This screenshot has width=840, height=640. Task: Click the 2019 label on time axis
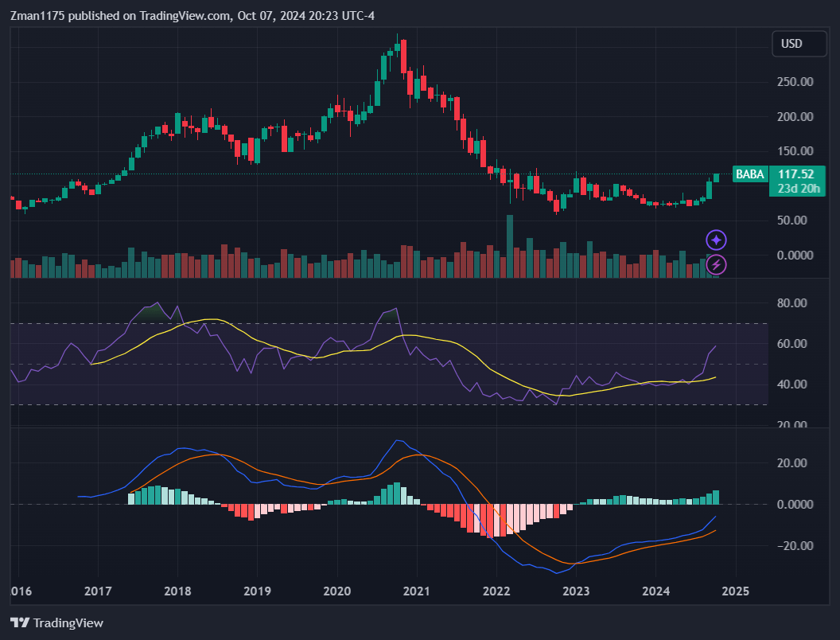click(x=257, y=591)
